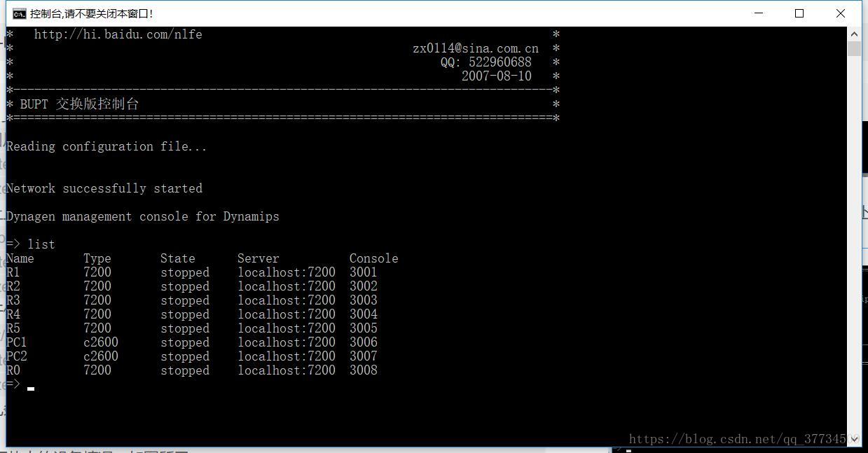
Task: Click the QQ: 522960688 text
Action: click(x=486, y=62)
